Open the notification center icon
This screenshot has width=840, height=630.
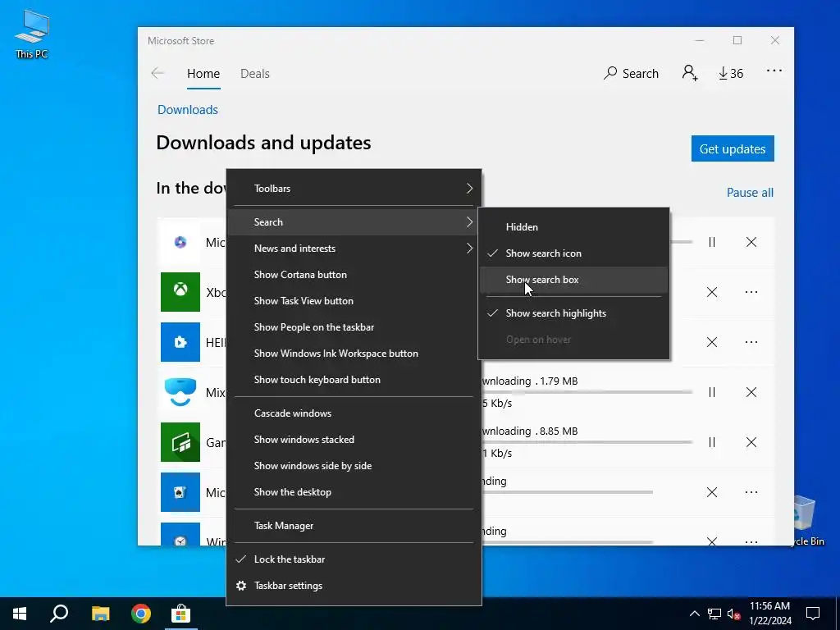tap(813, 614)
